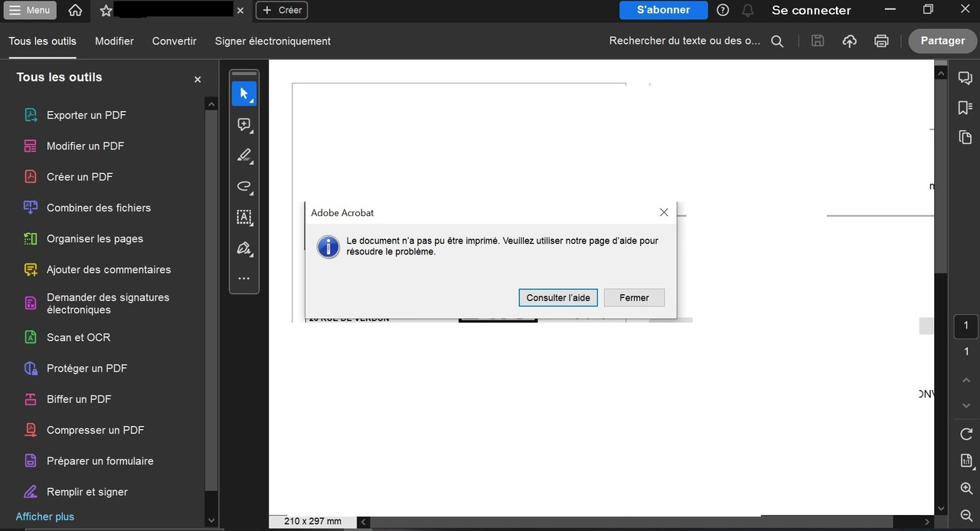Click the 210 x 297 mm size label
This screenshot has height=531, width=980.
tap(312, 521)
